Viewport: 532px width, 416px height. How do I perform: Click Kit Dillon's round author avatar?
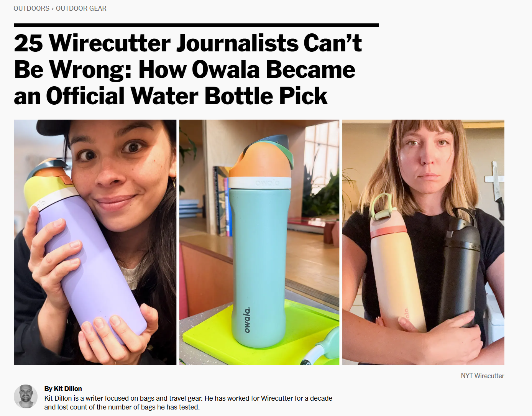[26, 396]
